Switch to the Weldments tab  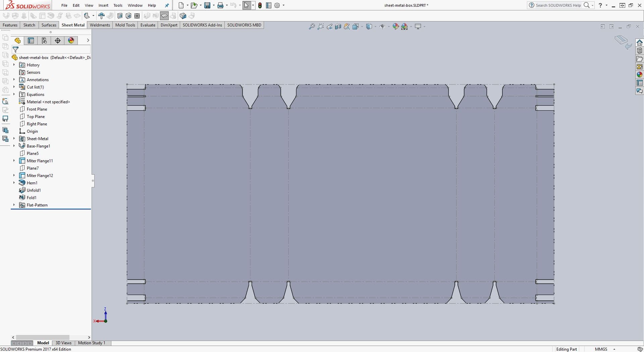tap(100, 25)
